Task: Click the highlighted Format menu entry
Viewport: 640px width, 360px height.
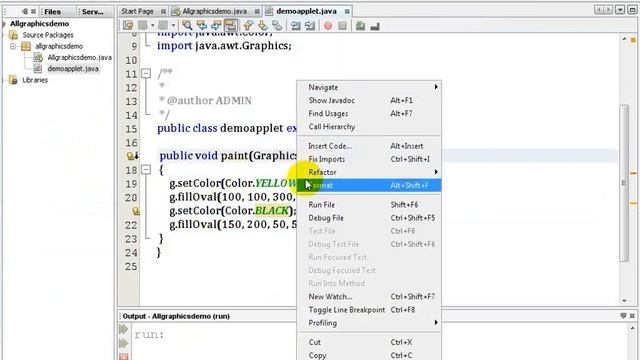Action: (369, 185)
